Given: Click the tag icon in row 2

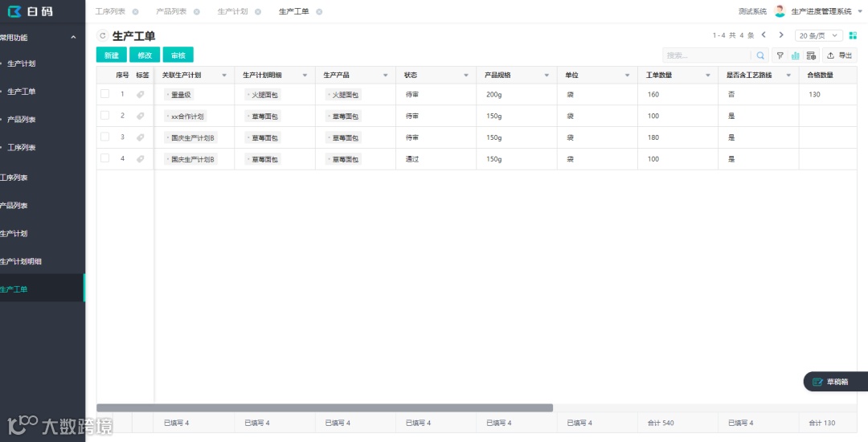Looking at the screenshot, I should click(141, 117).
